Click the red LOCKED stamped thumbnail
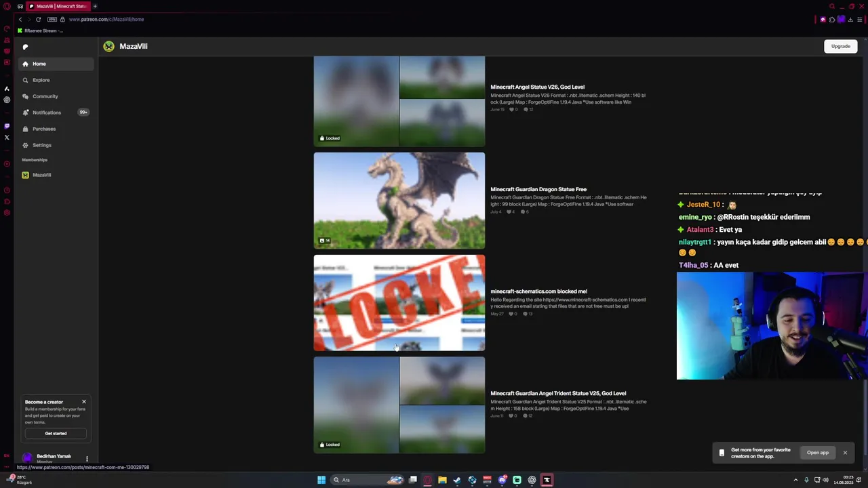 399,303
